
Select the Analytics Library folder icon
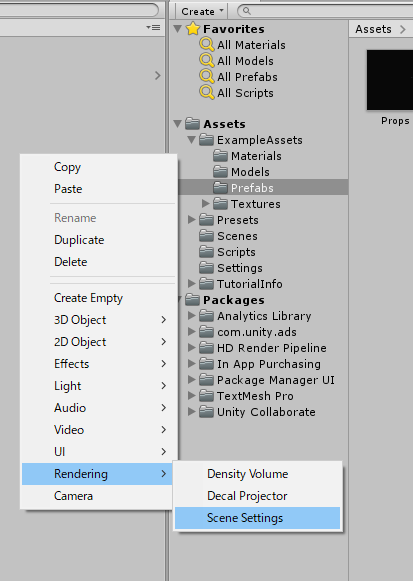click(x=206, y=315)
